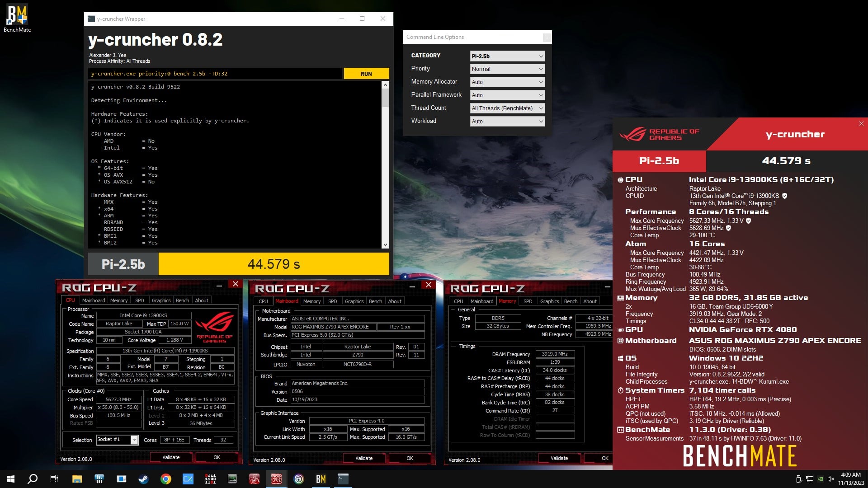Expand the Memory Allocator dropdown
Screen dimensions: 868x488
tap(507, 82)
